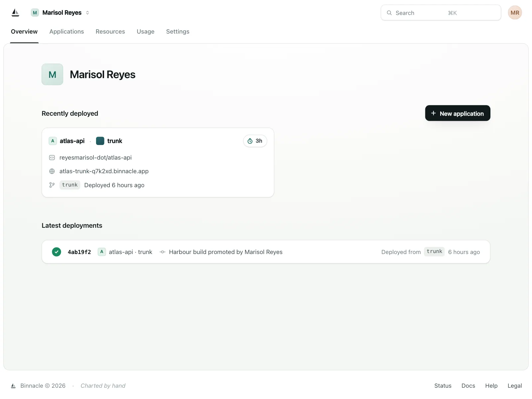Click the M workspace badge in header

point(35,13)
